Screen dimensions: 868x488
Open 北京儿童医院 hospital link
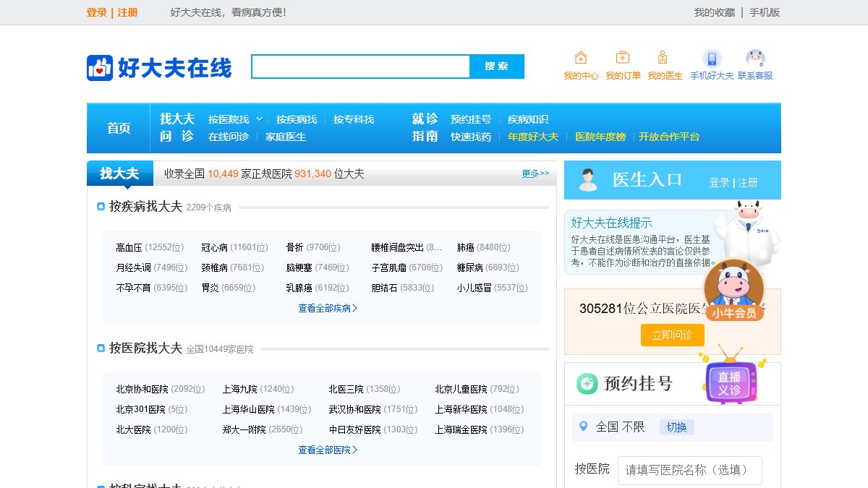pos(461,389)
